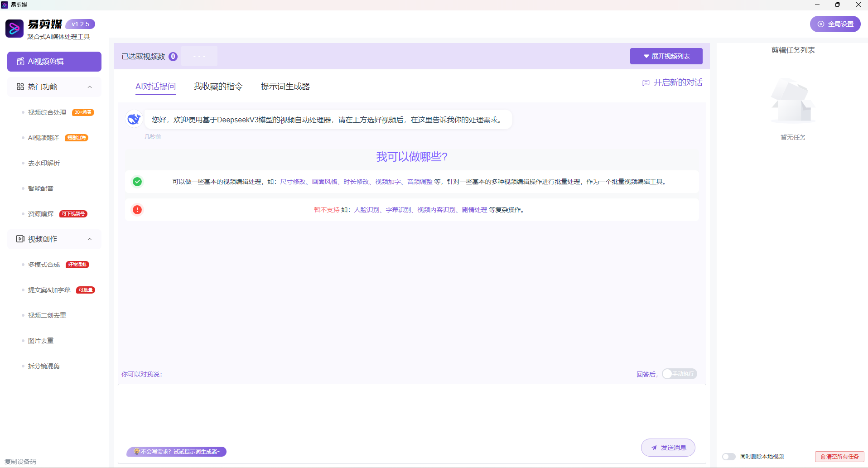Click the 热门功能 grid icon
This screenshot has height=468, width=868.
20,87
